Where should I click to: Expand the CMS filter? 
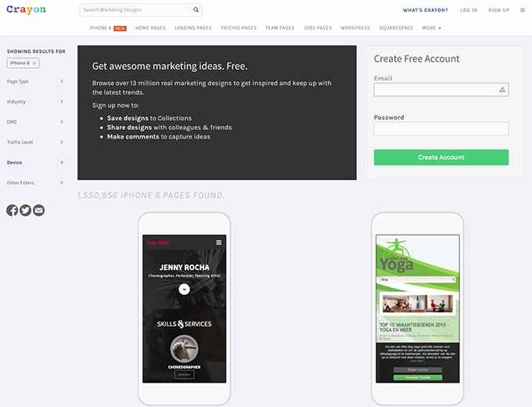[35, 122]
